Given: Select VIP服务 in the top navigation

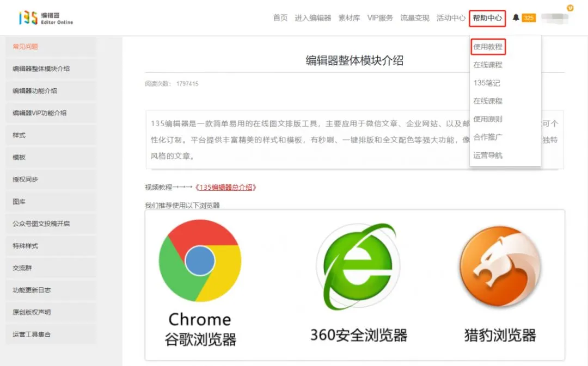Looking at the screenshot, I should click(x=380, y=17).
